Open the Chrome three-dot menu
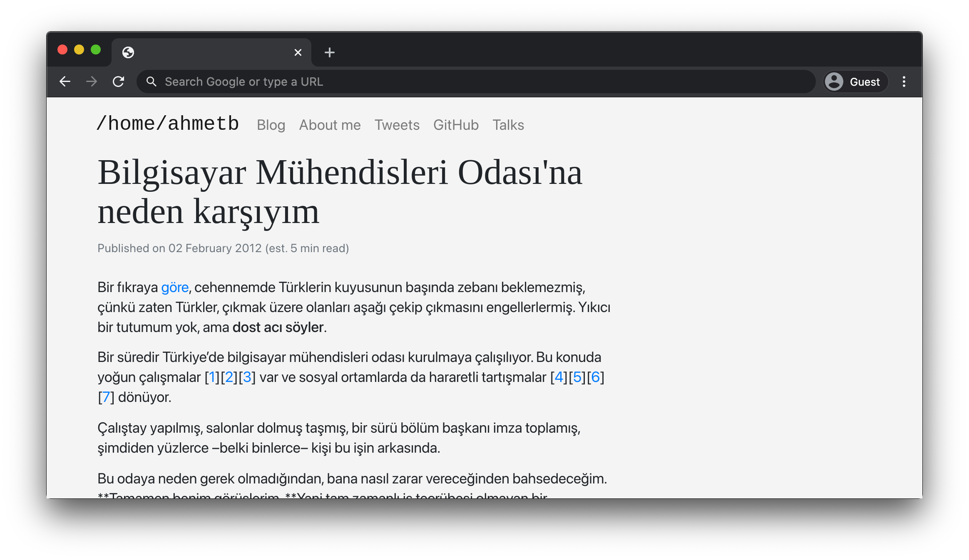The width and height of the screenshot is (969, 560). coord(904,82)
